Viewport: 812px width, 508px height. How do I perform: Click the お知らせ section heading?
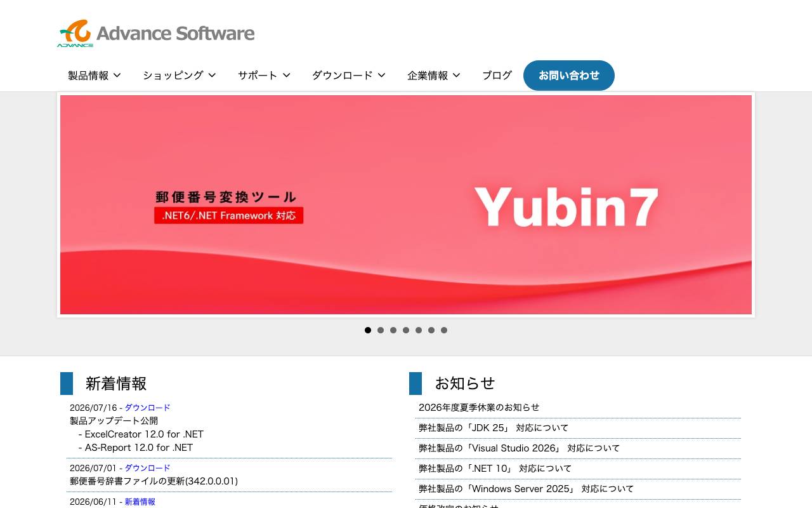[x=465, y=384]
